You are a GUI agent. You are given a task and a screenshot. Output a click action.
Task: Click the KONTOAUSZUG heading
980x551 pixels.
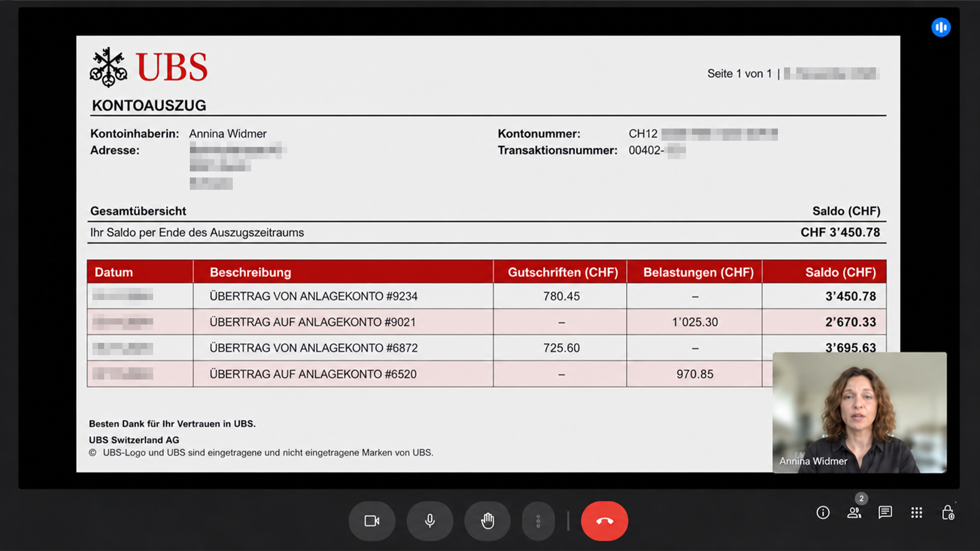[x=149, y=106]
